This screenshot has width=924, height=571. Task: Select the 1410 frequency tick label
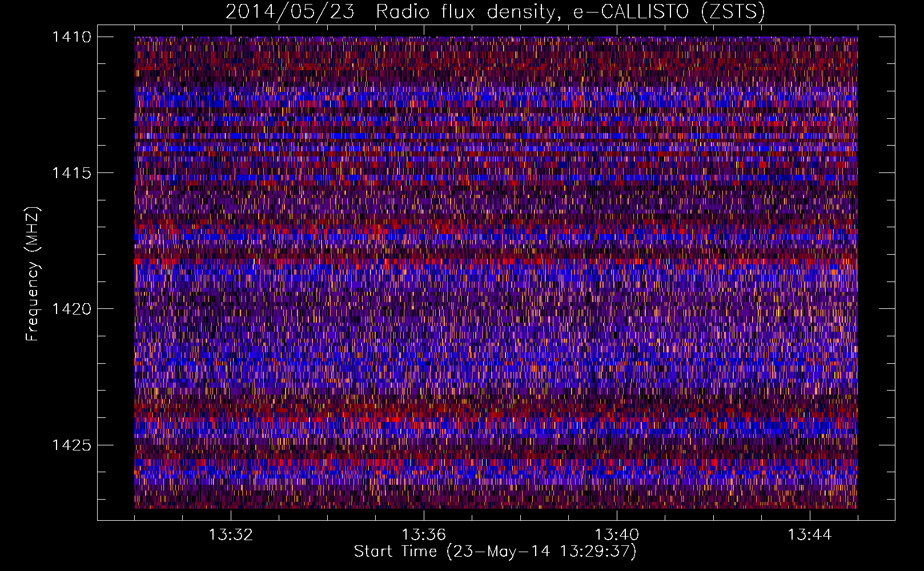(71, 37)
